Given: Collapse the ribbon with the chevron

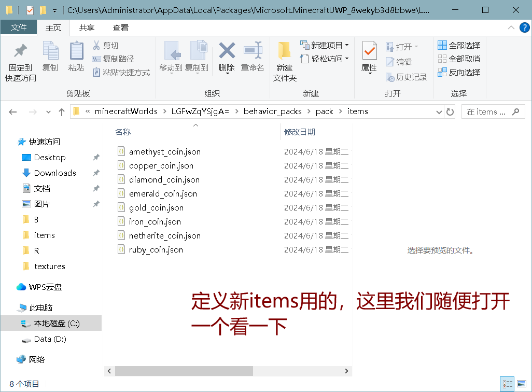Looking at the screenshot, I should pos(511,27).
